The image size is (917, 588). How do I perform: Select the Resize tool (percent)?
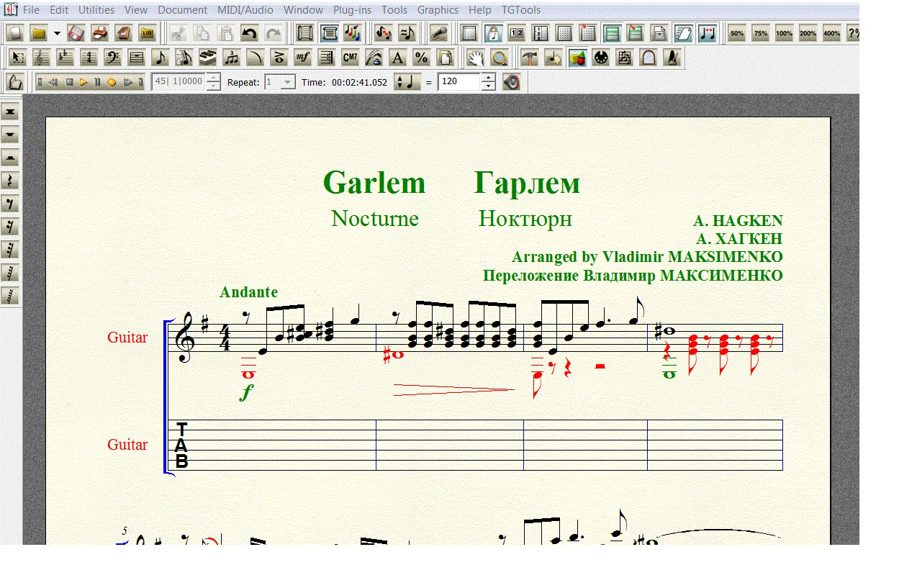tap(421, 58)
